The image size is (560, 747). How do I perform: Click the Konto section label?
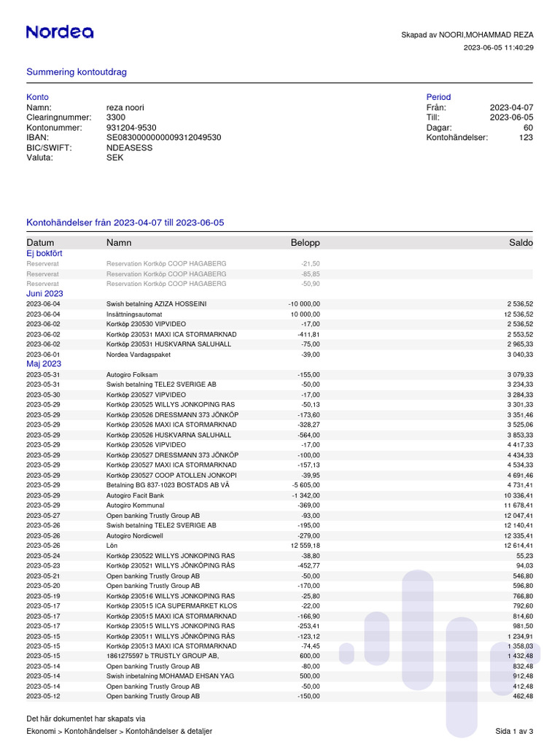pos(37,97)
